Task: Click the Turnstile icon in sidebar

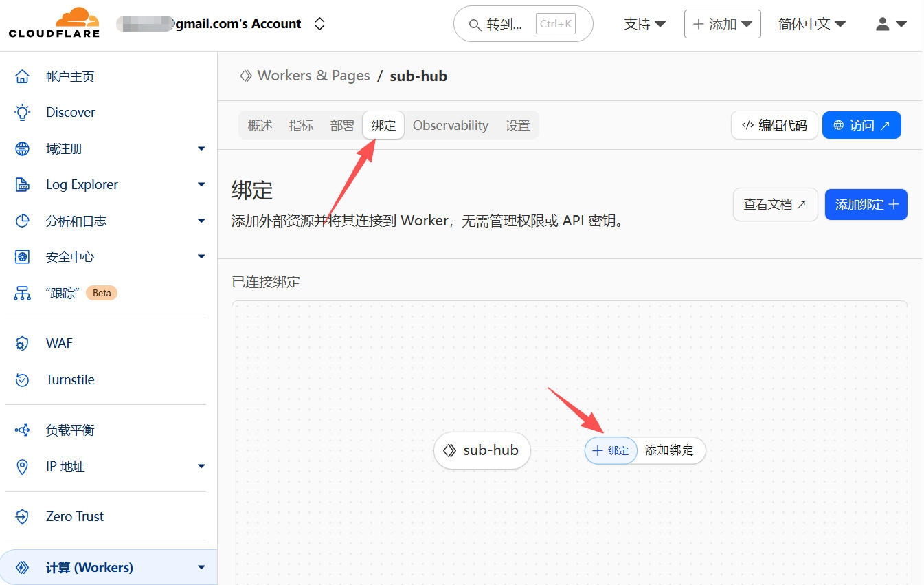Action: point(23,380)
